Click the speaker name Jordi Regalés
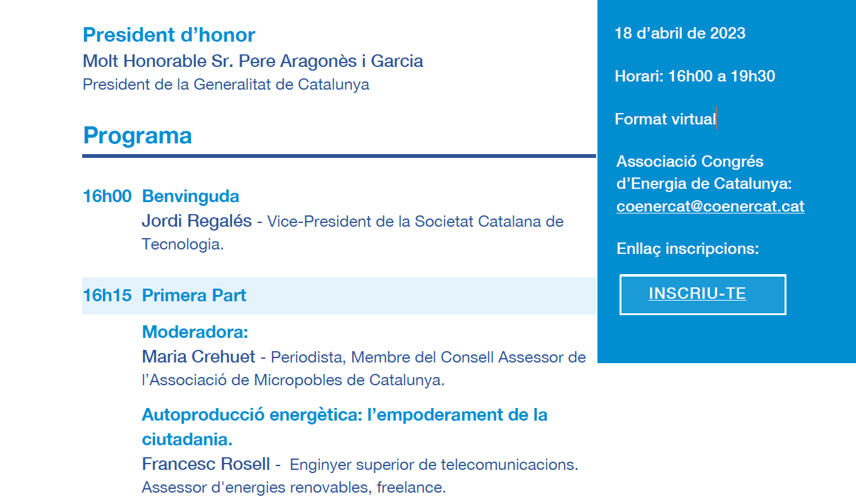 pyautogui.click(x=197, y=222)
